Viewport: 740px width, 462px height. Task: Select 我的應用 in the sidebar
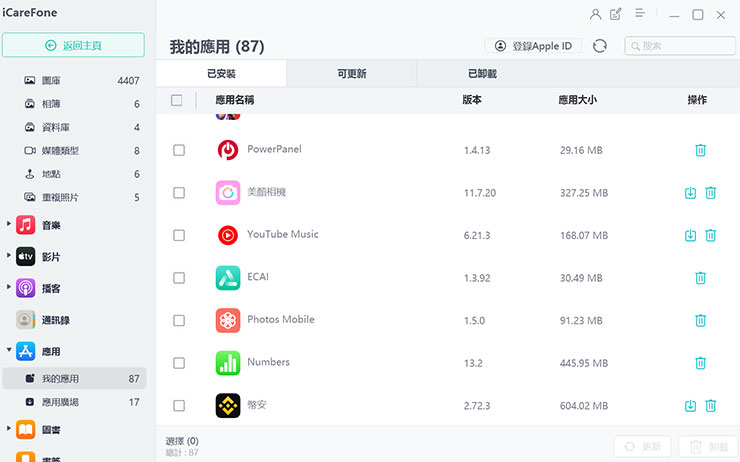tap(75, 378)
